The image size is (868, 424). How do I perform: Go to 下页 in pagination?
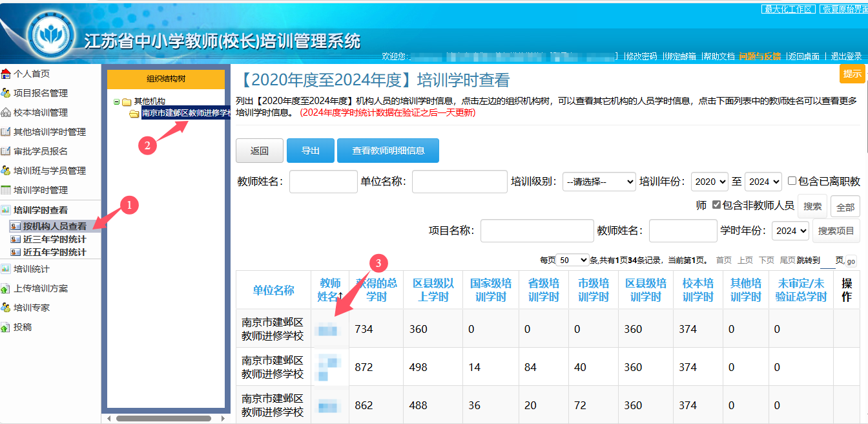767,260
